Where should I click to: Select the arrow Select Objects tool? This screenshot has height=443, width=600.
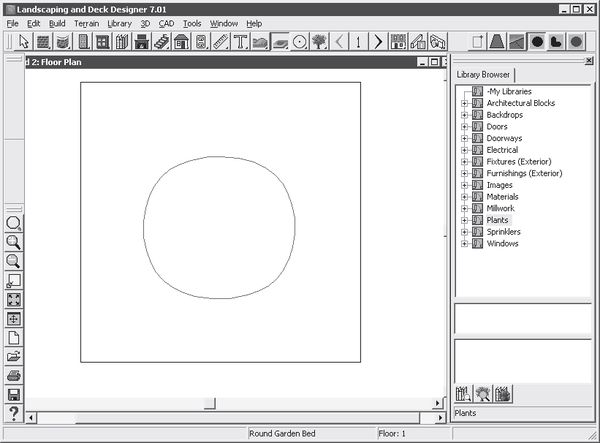(24, 42)
